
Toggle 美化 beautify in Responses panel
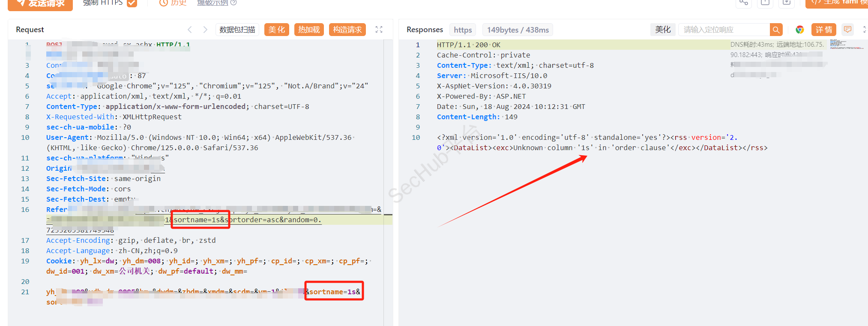click(x=663, y=30)
